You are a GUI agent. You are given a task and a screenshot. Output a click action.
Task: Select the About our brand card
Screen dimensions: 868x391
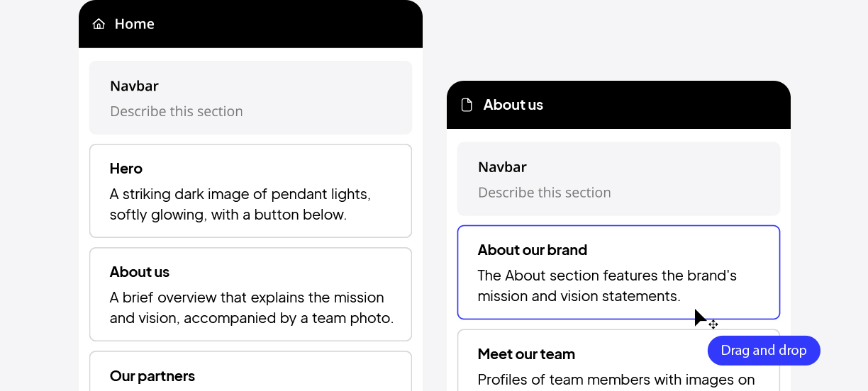618,273
